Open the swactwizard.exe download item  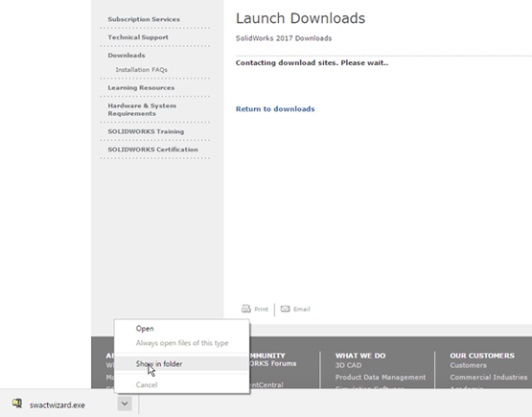click(58, 405)
